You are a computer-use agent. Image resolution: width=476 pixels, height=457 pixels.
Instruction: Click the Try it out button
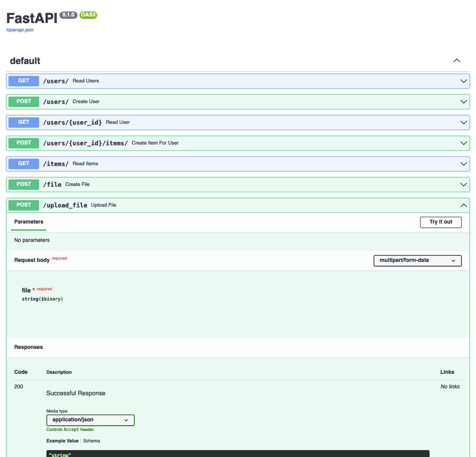(441, 222)
